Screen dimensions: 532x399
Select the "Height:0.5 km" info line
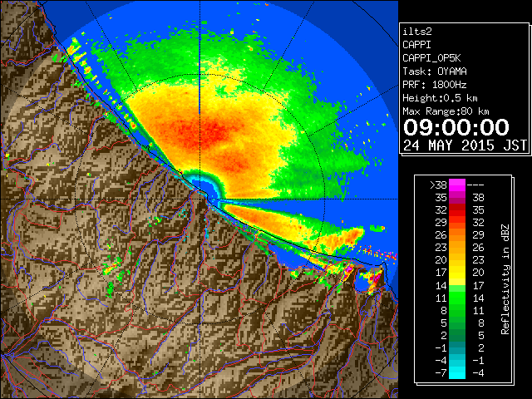[440, 98]
